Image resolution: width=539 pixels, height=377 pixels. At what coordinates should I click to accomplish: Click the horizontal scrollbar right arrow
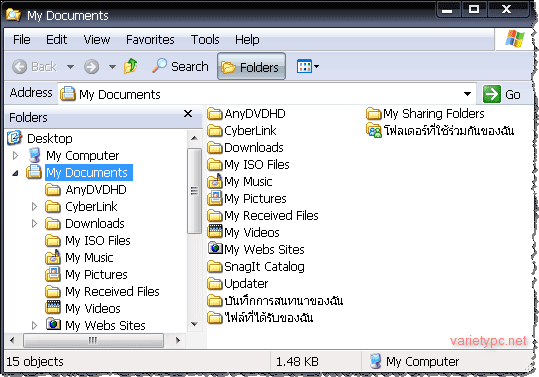pos(178,341)
